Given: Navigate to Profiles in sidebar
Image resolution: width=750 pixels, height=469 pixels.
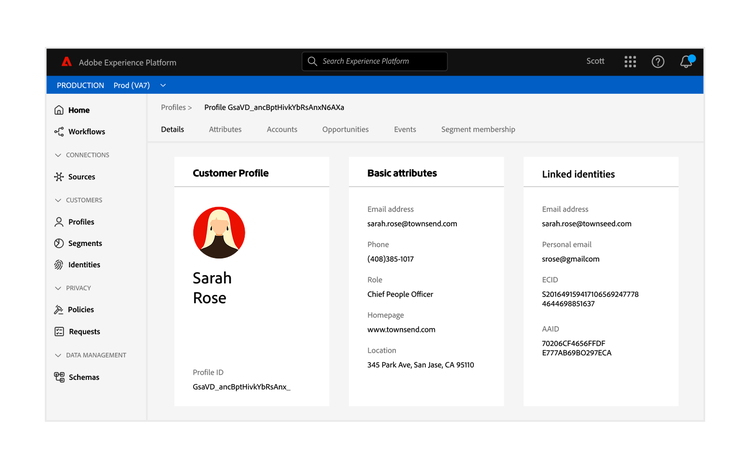Looking at the screenshot, I should (x=81, y=222).
